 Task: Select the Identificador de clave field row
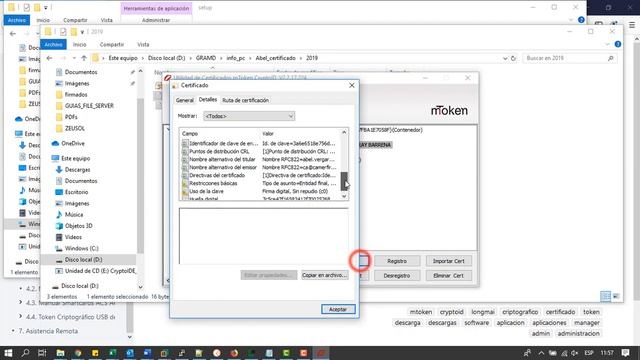[x=260, y=143]
